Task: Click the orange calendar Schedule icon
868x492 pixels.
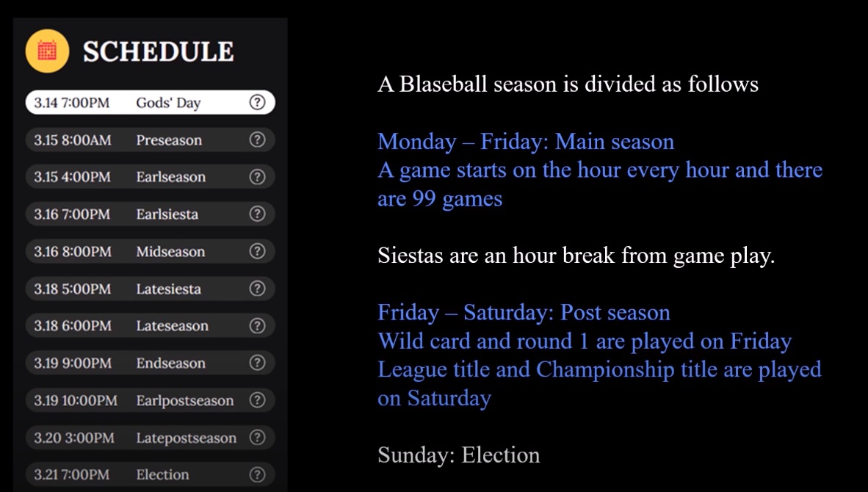Action: (47, 51)
